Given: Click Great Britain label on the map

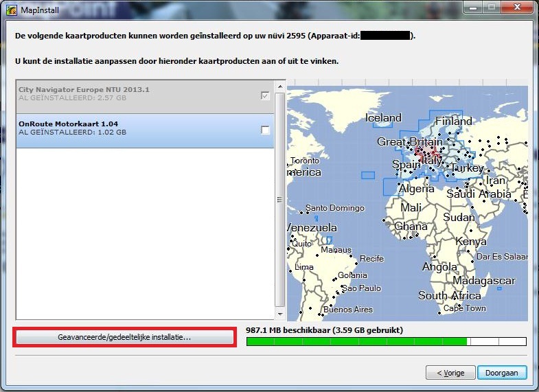Looking at the screenshot, I should (410, 141).
